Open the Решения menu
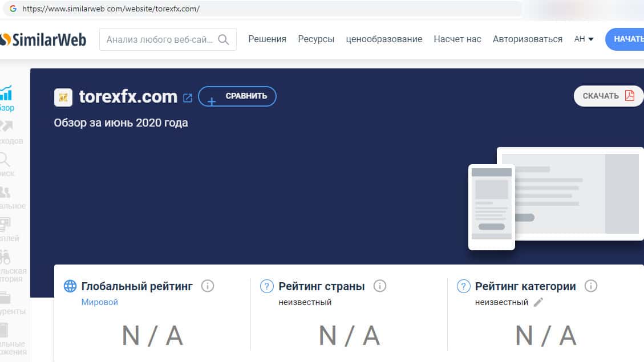The width and height of the screenshot is (644, 362). point(268,39)
